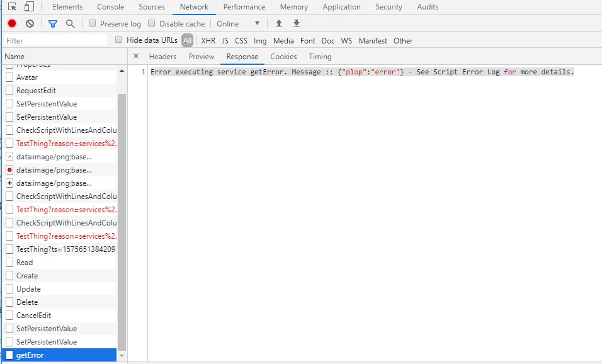Select the Read request
The image size is (602, 364).
60,262
